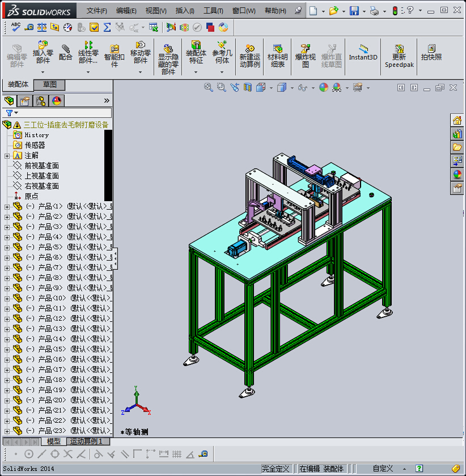Click the Insert Components command

[x=43, y=53]
